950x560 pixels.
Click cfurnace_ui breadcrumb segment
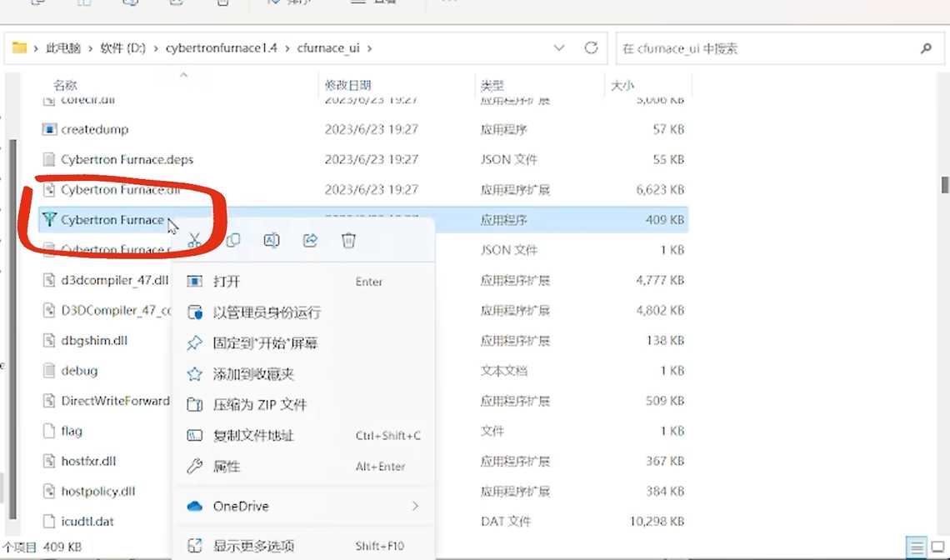pos(327,47)
